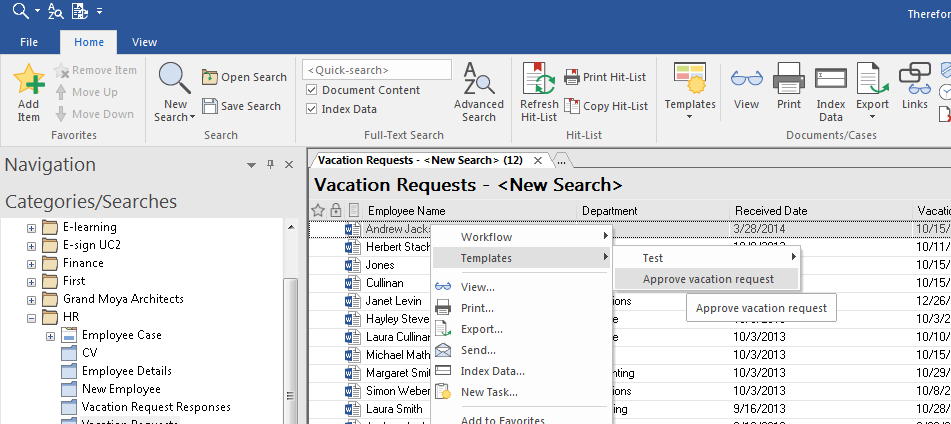Toggle the Document Content checkbox
951x424 pixels.
[x=312, y=90]
